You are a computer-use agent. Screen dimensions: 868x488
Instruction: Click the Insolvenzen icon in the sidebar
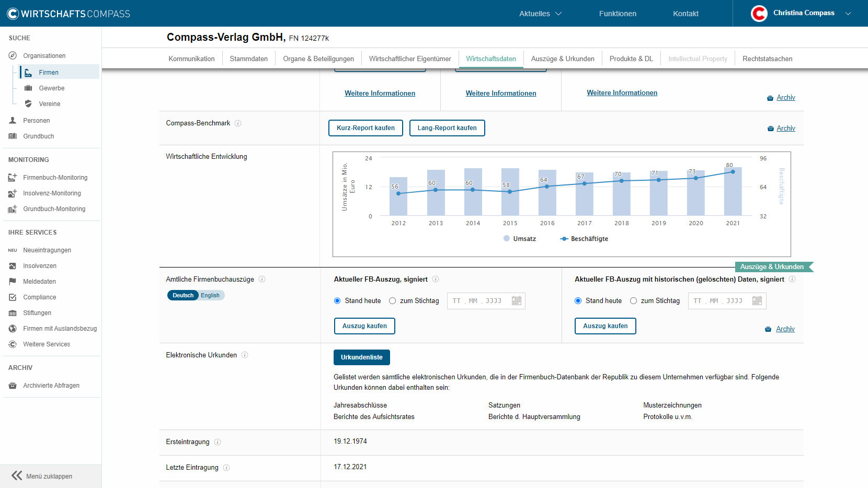coord(13,266)
